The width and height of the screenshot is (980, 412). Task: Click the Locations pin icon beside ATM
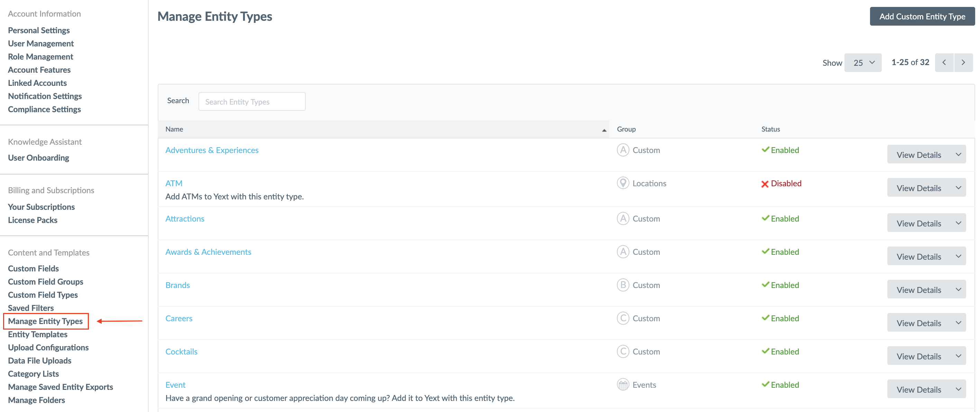[x=622, y=183]
